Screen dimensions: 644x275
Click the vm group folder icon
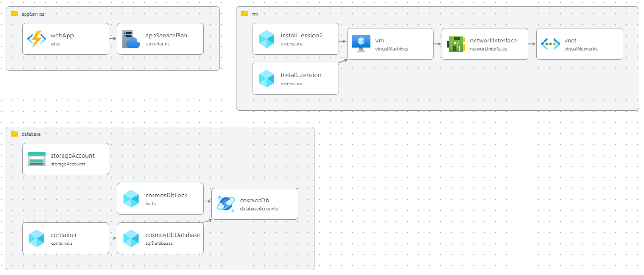coord(244,14)
